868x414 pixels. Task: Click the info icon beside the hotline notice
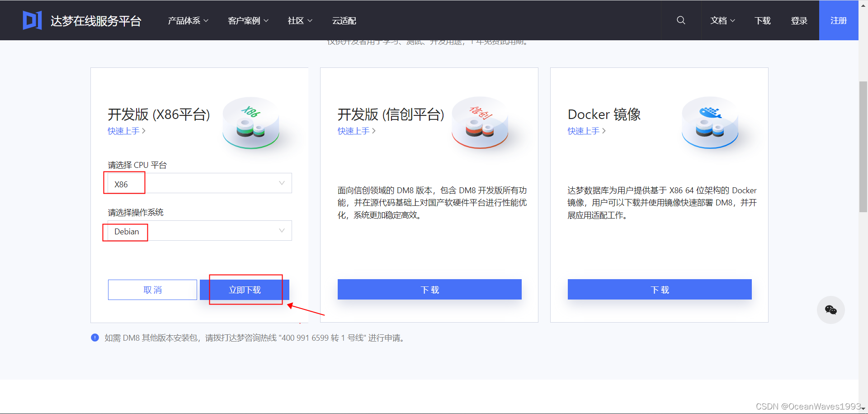(x=95, y=338)
